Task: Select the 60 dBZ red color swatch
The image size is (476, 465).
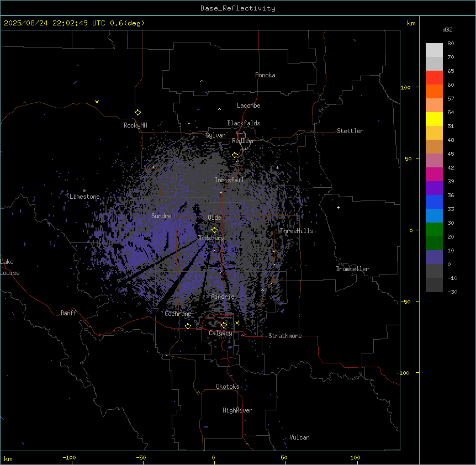Action: coord(434,78)
